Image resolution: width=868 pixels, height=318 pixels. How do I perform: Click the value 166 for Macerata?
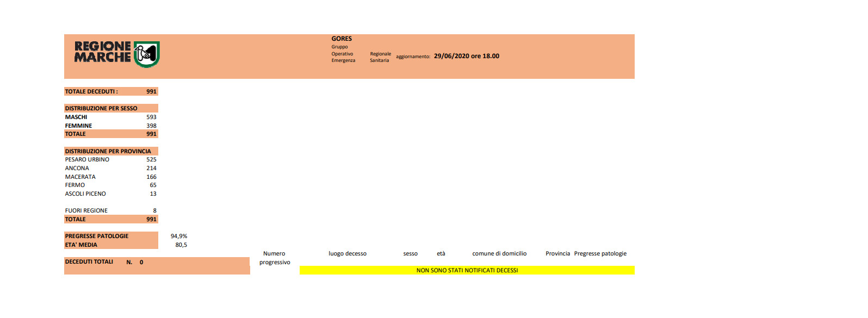point(151,177)
